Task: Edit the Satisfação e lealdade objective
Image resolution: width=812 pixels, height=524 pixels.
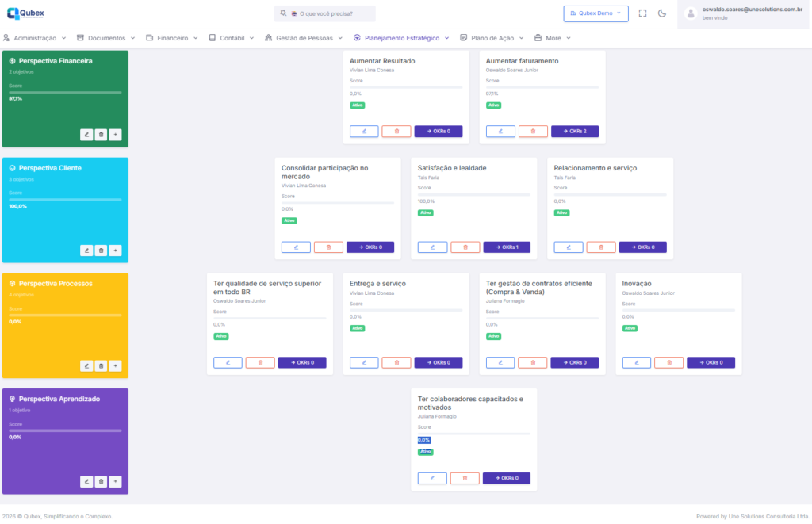Action: [x=432, y=247]
